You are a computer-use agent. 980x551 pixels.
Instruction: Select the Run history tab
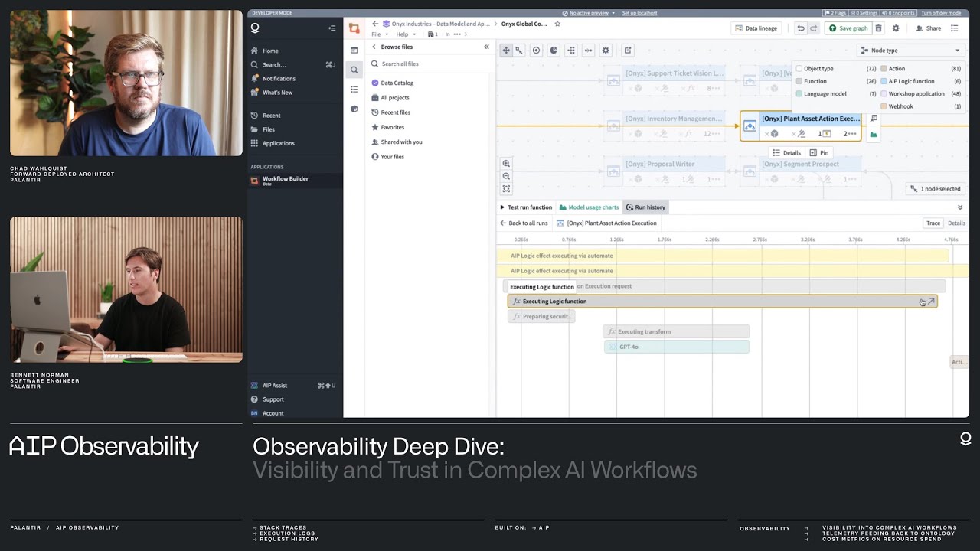[x=645, y=207]
